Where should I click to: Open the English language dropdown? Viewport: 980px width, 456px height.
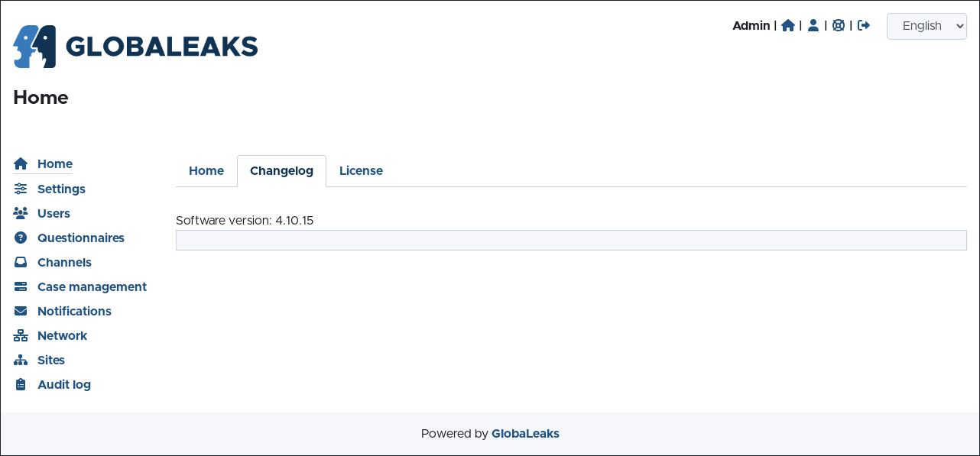point(926,26)
